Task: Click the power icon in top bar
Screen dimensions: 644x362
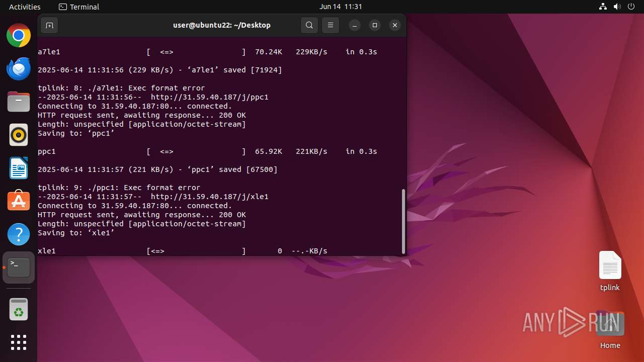Action: click(x=631, y=7)
